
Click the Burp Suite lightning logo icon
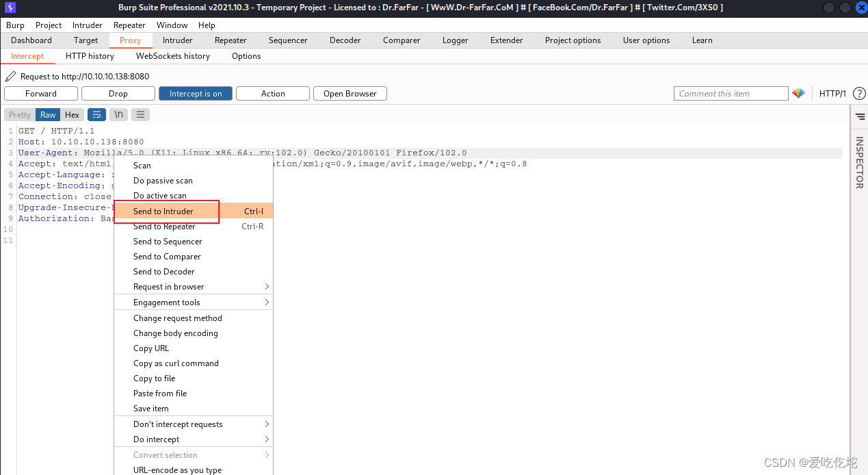[x=10, y=8]
